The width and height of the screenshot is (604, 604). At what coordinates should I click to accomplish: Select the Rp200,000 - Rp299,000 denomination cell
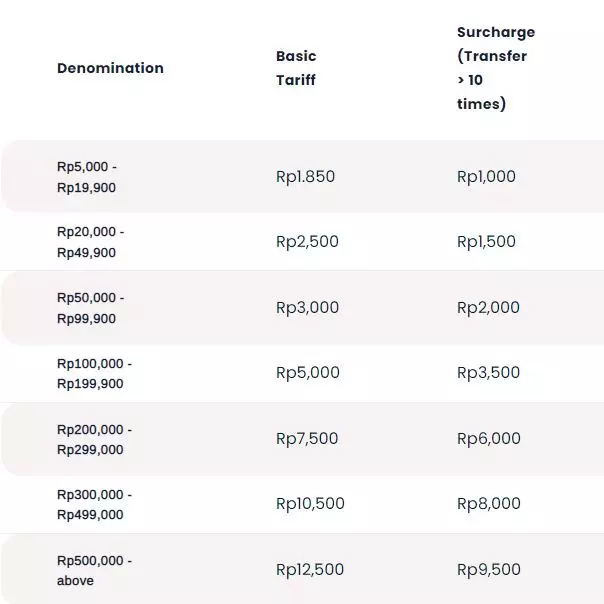point(94,439)
